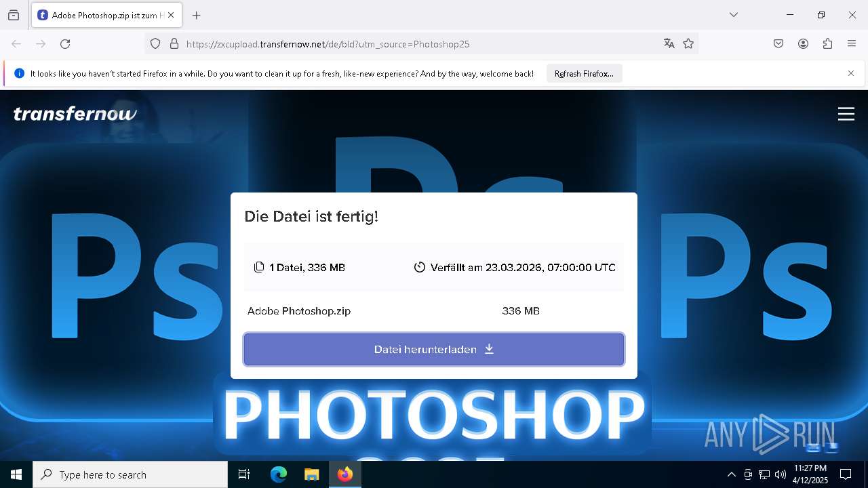Close the Adobe Photoshop.zip tab

point(171,15)
